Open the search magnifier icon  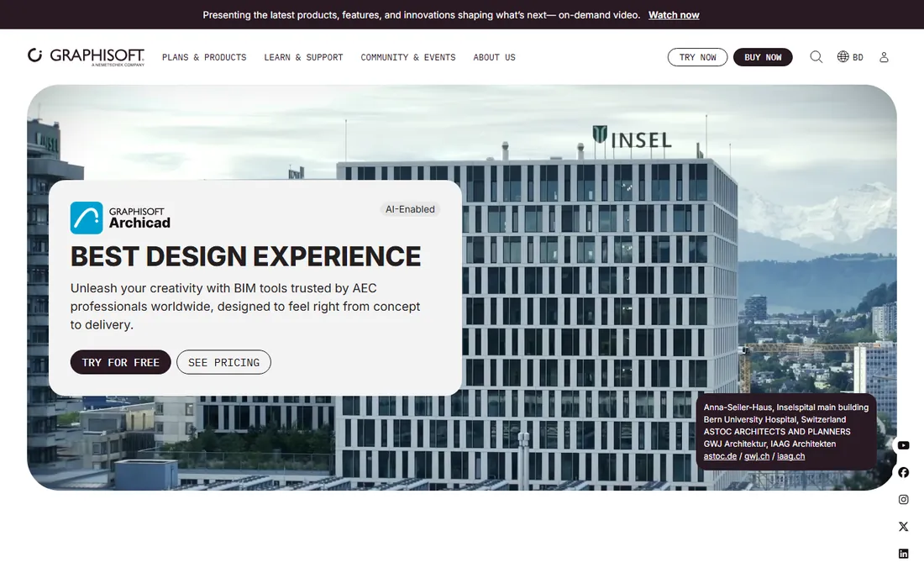(816, 56)
